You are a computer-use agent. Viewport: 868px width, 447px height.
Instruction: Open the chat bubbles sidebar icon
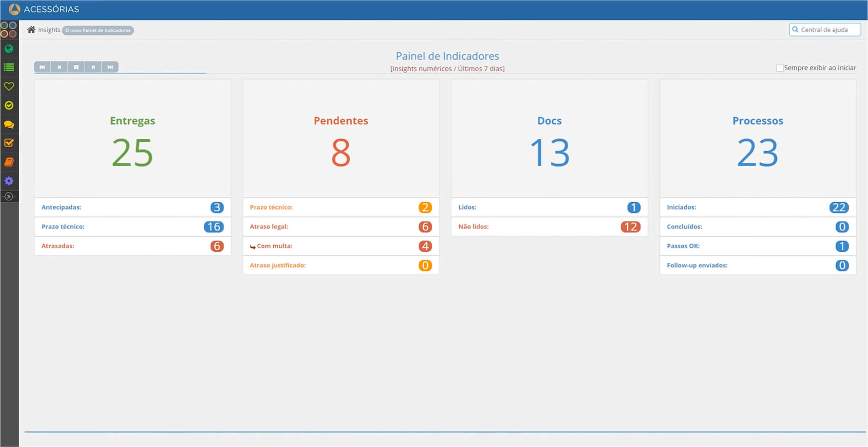(x=9, y=124)
